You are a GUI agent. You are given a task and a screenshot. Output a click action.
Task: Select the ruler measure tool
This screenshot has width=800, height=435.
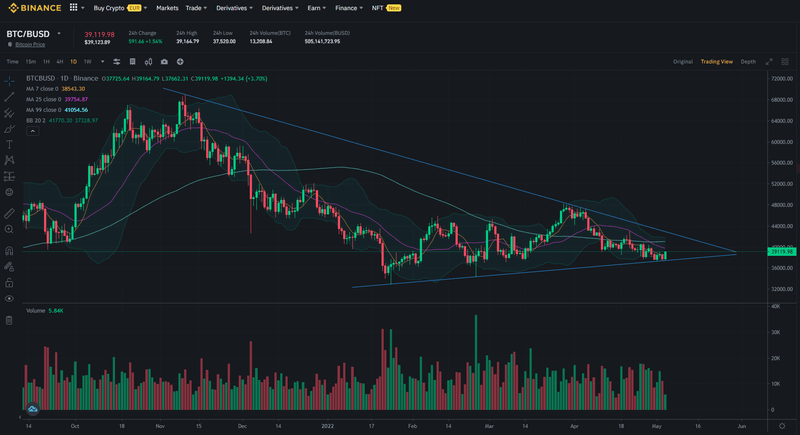9,214
